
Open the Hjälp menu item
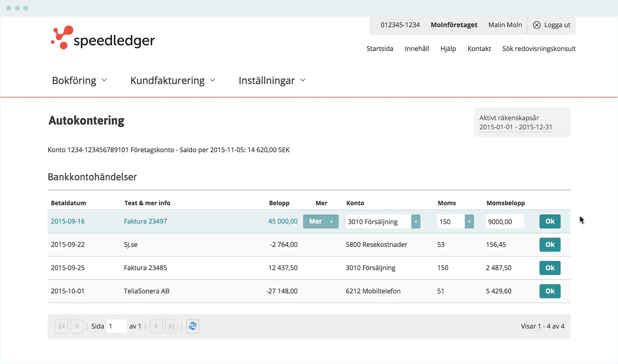pyautogui.click(x=448, y=49)
